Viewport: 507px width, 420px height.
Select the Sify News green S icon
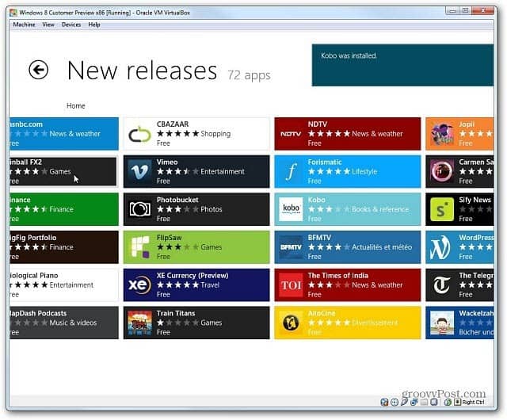442,209
